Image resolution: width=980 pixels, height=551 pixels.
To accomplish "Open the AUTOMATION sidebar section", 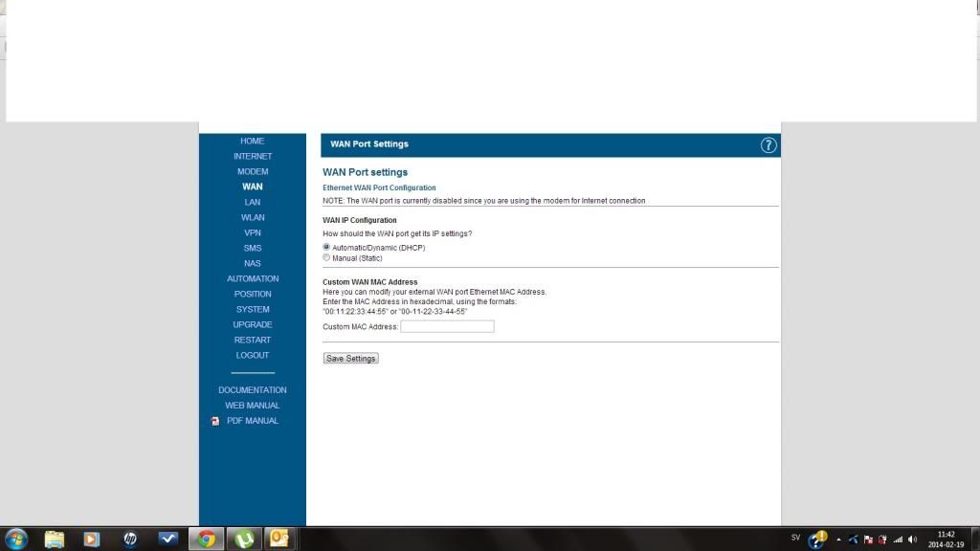I will (x=253, y=278).
